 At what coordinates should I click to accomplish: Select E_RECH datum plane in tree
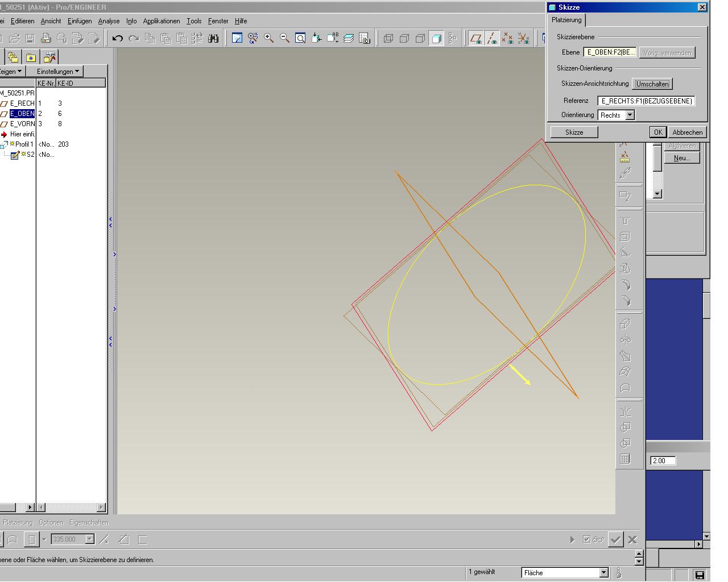(x=22, y=103)
